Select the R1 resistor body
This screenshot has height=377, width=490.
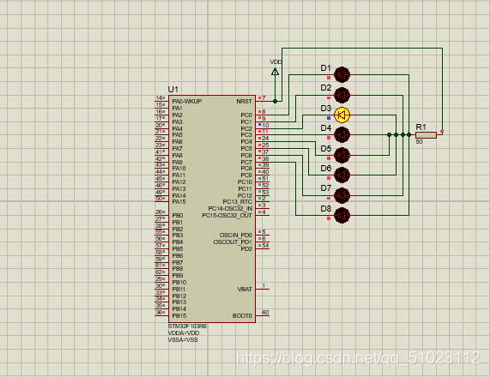426,135
